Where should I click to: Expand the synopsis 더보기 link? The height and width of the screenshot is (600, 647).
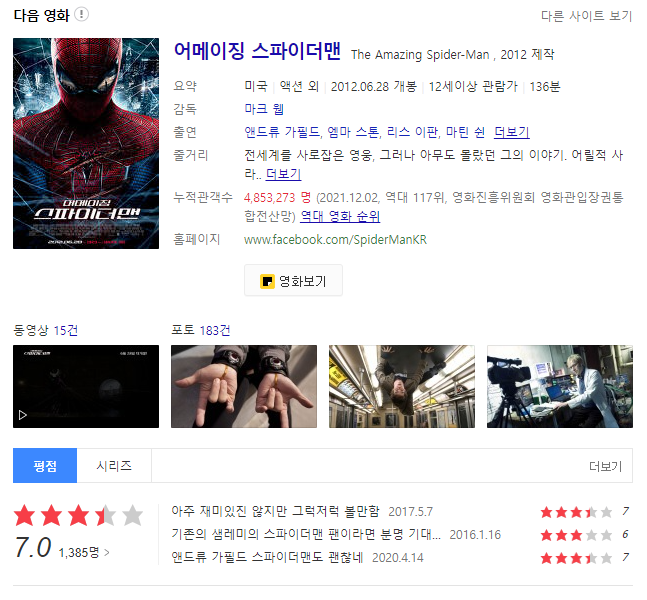pyautogui.click(x=283, y=174)
